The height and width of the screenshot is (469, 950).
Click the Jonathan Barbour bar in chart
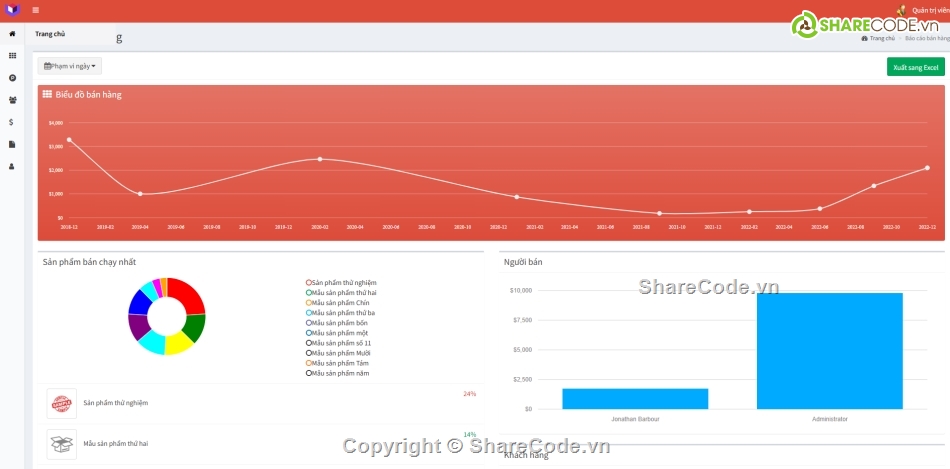pyautogui.click(x=635, y=398)
